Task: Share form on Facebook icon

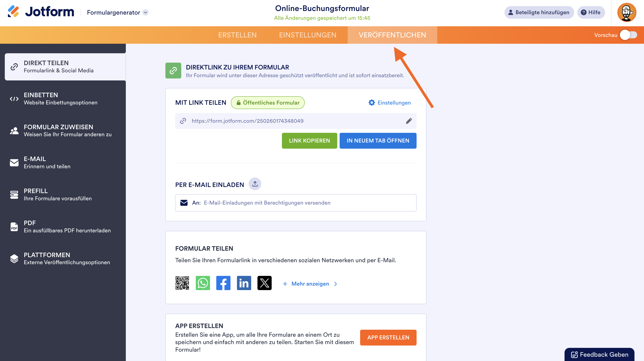Action: pos(223,283)
